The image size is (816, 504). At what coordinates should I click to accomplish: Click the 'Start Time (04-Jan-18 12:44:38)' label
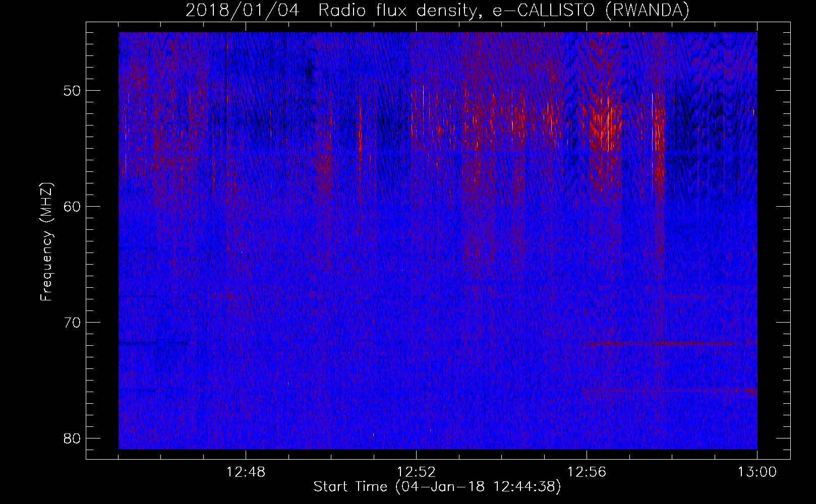pos(437,487)
